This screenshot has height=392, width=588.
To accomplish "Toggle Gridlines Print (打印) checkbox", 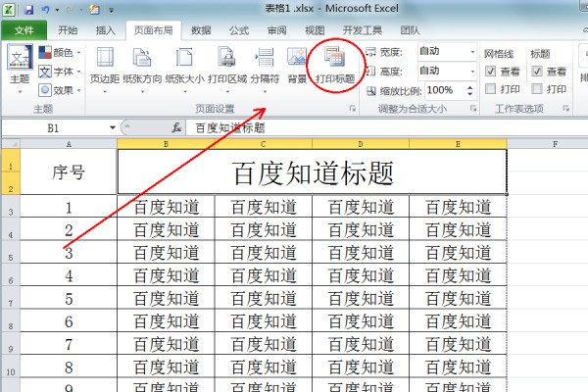I will [491, 89].
